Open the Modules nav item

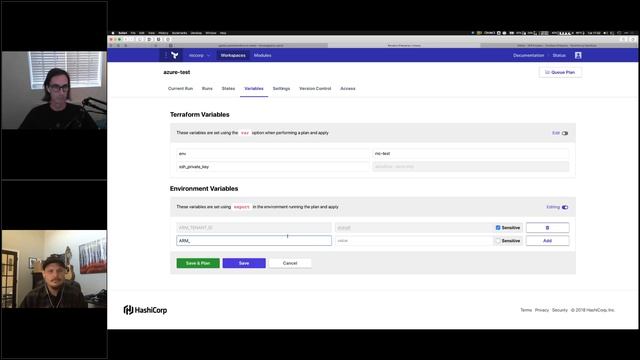(262, 55)
